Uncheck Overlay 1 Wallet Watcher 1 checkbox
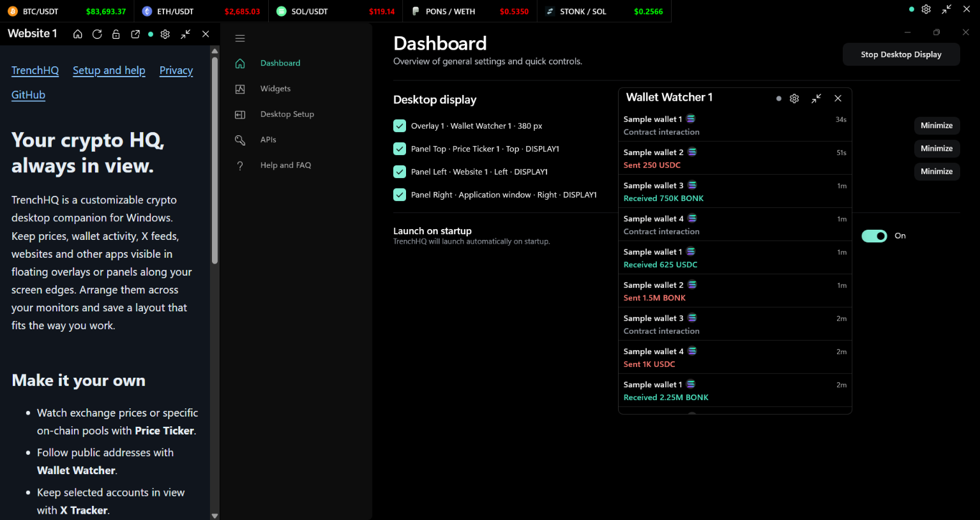The height and width of the screenshot is (520, 980). [x=400, y=126]
